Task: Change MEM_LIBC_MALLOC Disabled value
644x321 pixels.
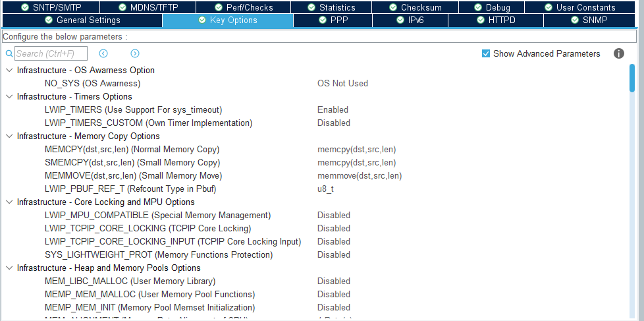Action: point(333,281)
